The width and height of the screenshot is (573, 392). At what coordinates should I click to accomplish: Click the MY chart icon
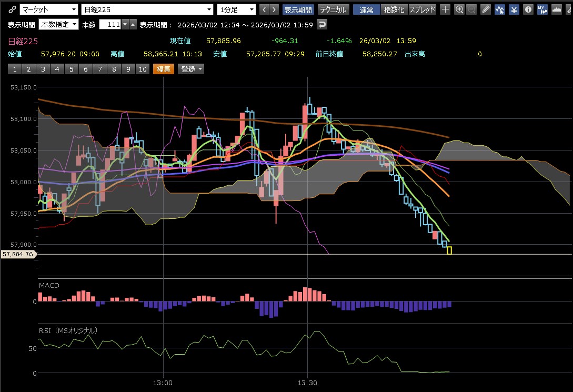pyautogui.click(x=541, y=9)
